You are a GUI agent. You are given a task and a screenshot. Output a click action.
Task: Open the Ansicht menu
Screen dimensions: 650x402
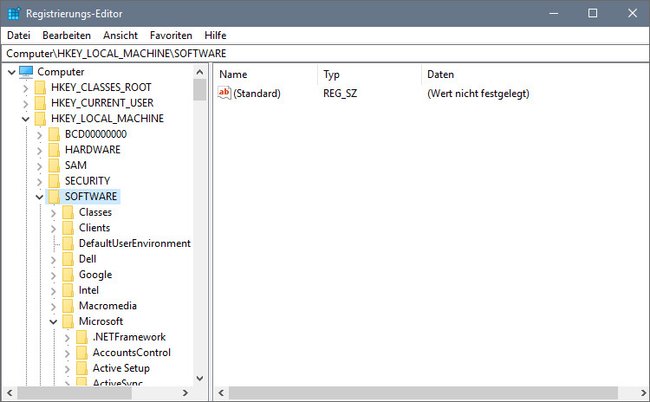tap(120, 36)
